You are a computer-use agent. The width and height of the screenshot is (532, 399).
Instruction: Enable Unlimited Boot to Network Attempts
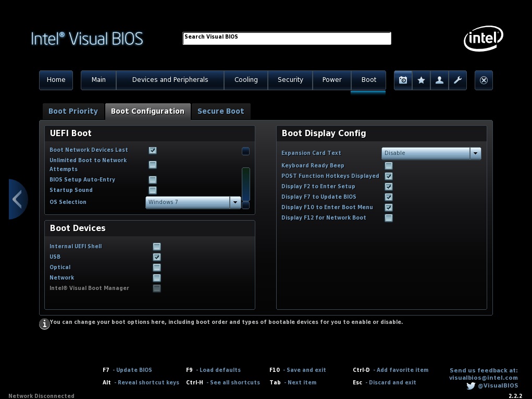153,165
